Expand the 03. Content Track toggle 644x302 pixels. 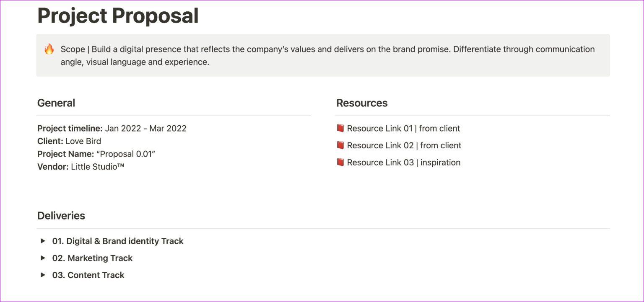point(88,275)
